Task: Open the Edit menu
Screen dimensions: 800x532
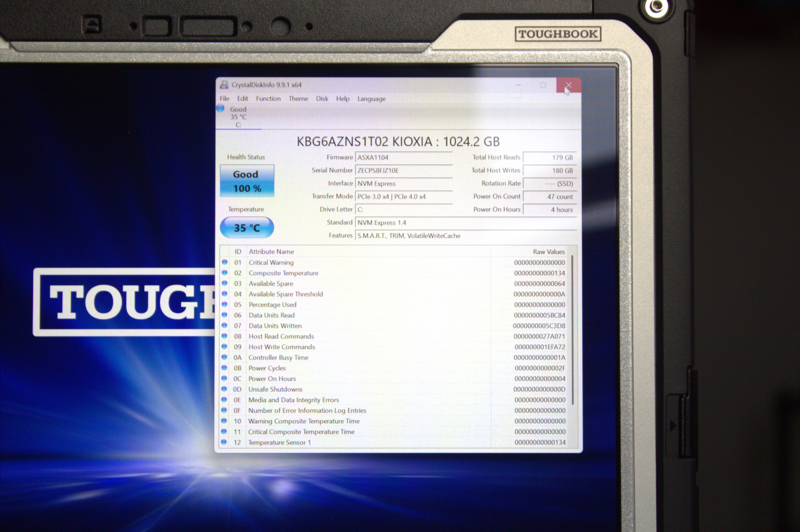Action: point(242,98)
